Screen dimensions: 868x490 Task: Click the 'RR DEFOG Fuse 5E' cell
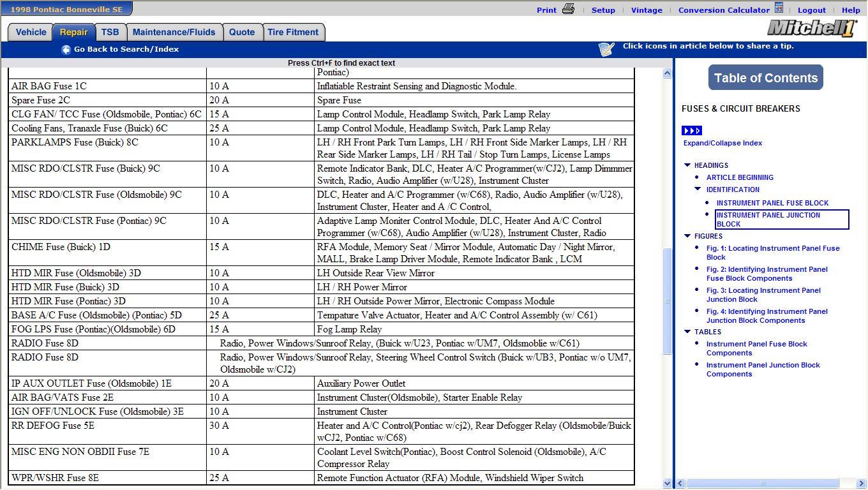pyautogui.click(x=108, y=431)
